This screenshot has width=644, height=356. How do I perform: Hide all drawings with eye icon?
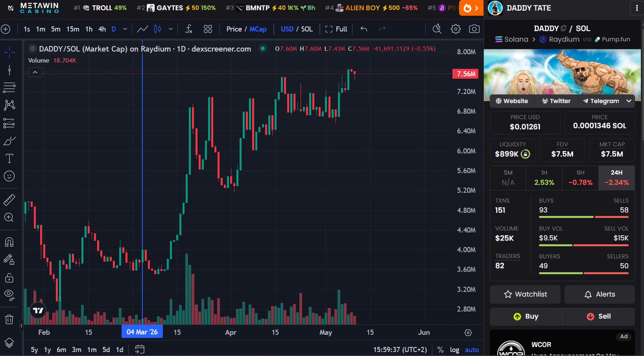click(9, 295)
